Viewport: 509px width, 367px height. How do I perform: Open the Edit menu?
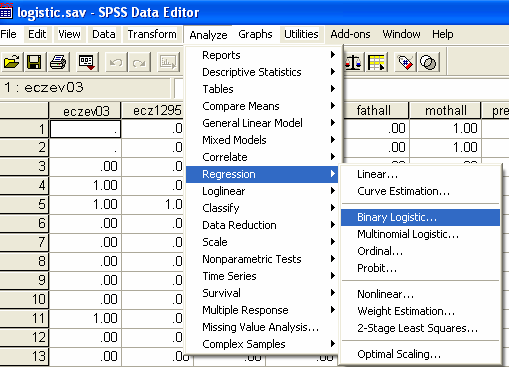coord(37,34)
